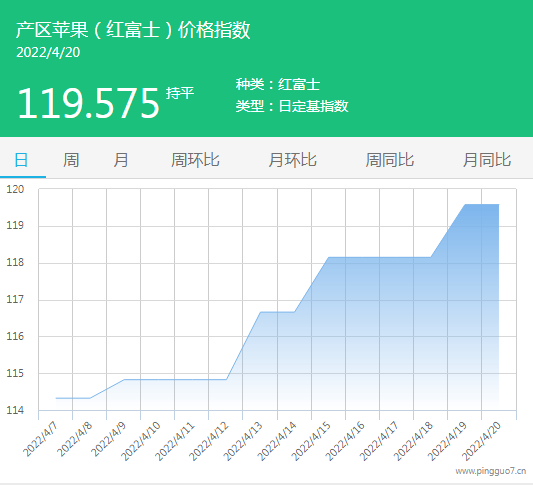Click the 2022/4/13 x-axis date label
This screenshot has width=533, height=485.
243,442
